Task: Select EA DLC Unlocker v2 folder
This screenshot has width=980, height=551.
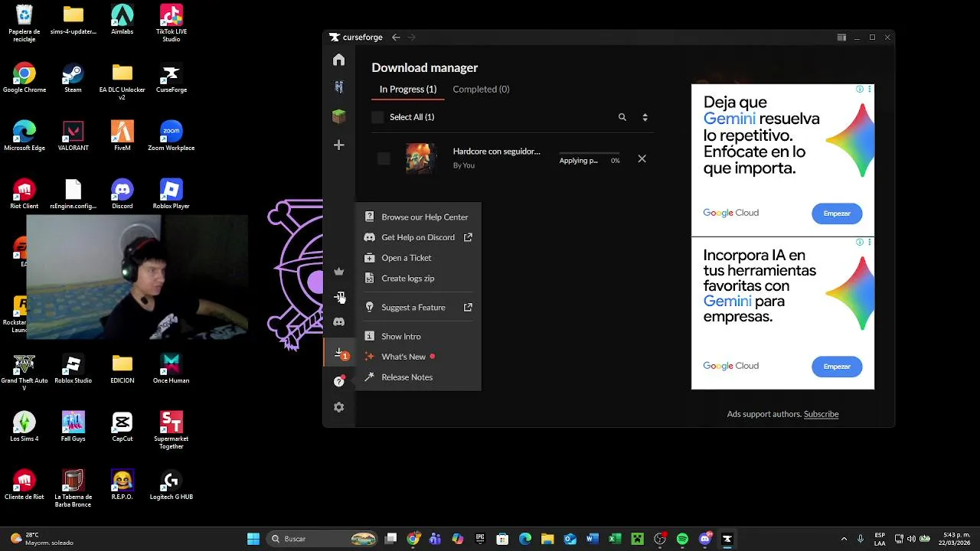Action: pyautogui.click(x=122, y=83)
